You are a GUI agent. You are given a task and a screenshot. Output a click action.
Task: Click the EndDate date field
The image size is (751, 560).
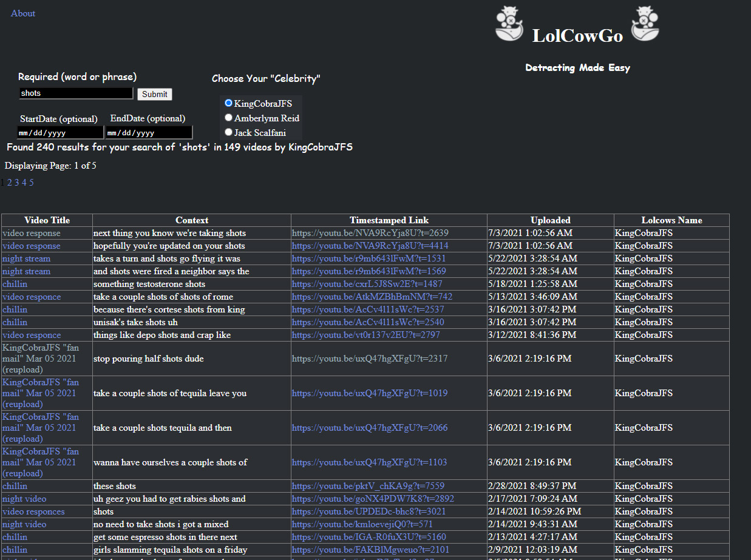149,132
